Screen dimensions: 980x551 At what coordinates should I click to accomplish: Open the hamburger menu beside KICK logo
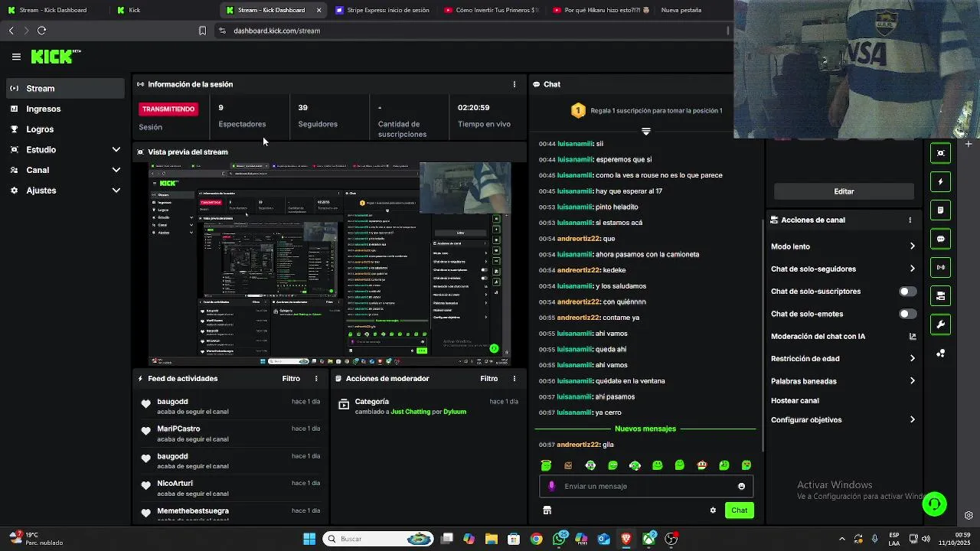pos(16,57)
